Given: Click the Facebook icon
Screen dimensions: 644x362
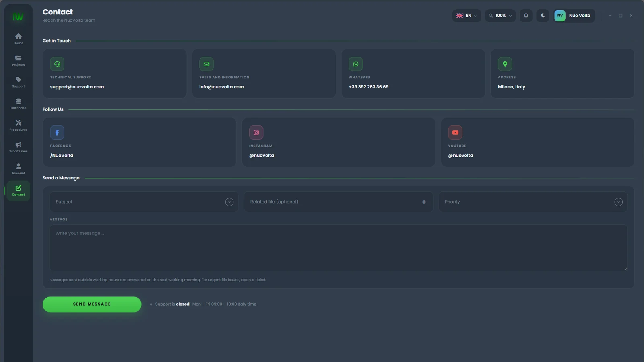Looking at the screenshot, I should (x=57, y=132).
